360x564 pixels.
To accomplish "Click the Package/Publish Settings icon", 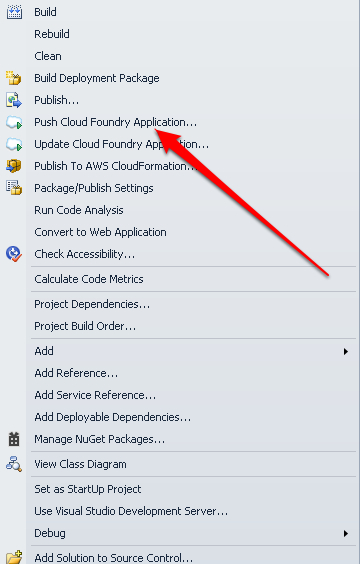I will 14,188.
